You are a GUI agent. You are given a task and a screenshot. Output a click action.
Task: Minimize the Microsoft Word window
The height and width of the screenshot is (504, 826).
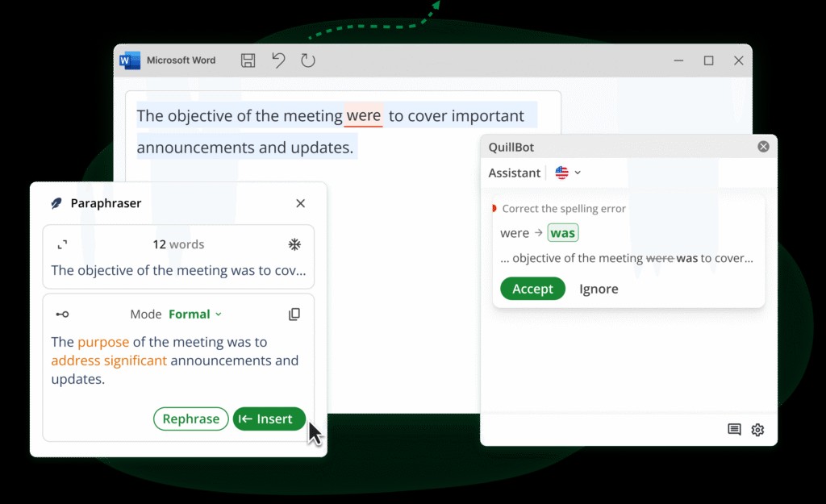678,60
